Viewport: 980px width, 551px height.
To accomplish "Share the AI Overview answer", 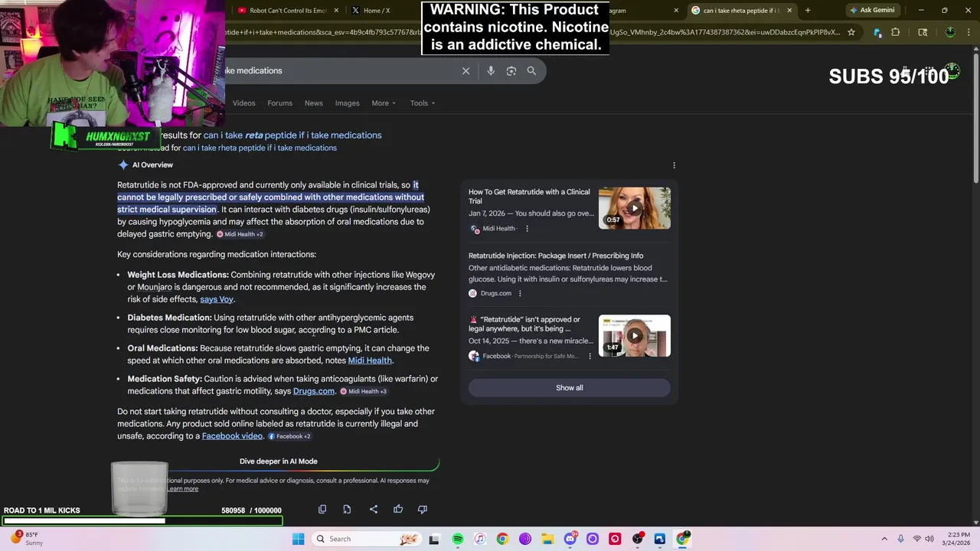I will 374,509.
